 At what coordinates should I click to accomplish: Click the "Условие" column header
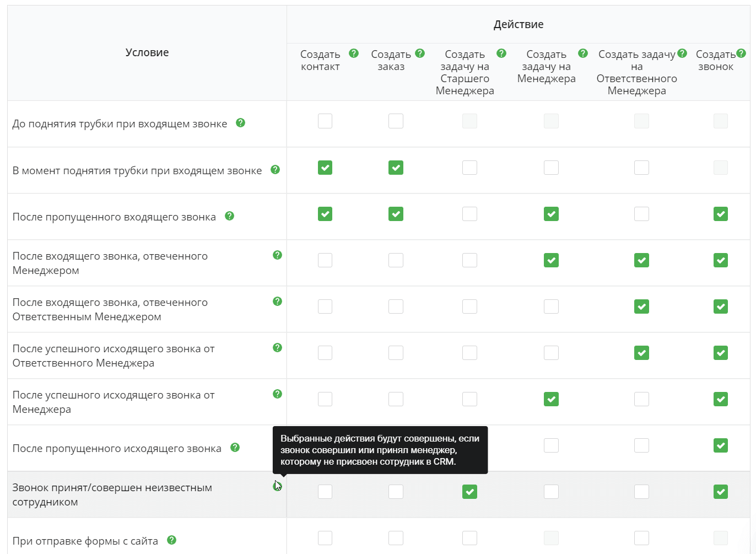tap(147, 52)
